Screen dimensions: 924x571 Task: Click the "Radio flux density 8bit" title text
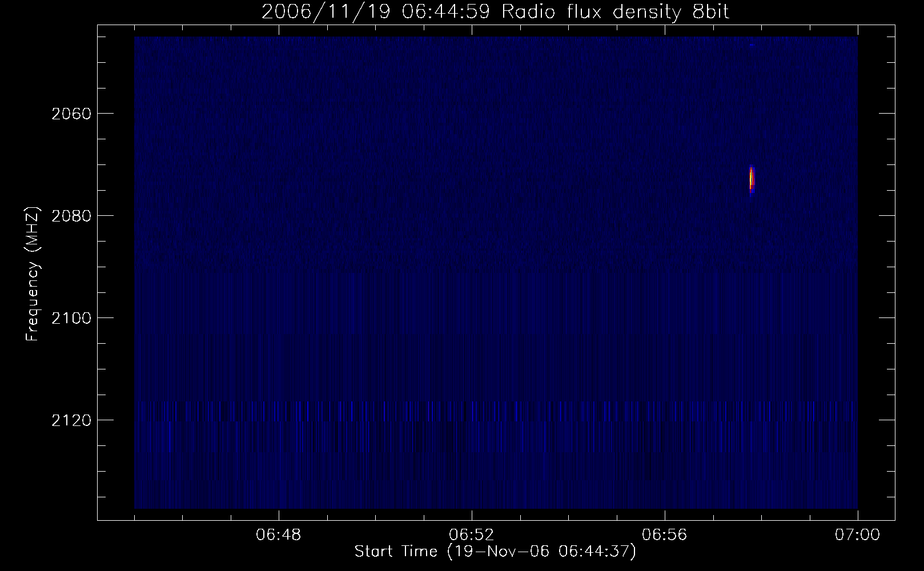click(615, 12)
